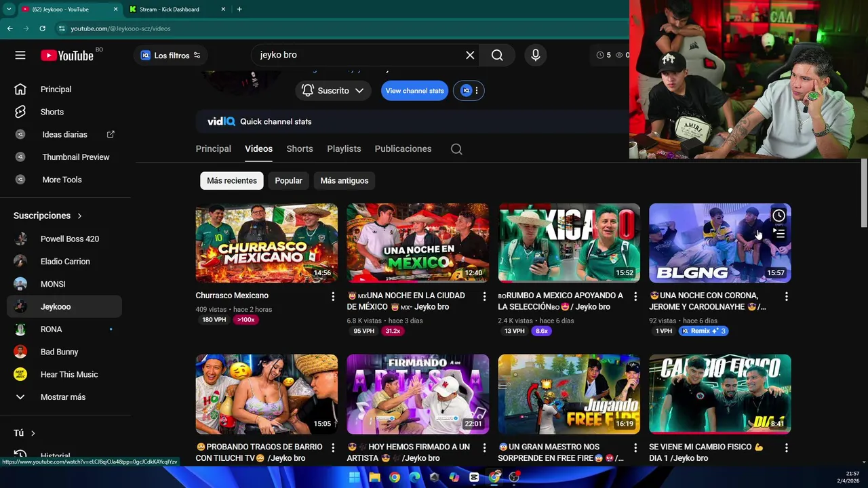Screen dimensions: 868x488
Task: Select the Popular filter chip
Action: pyautogui.click(x=288, y=181)
